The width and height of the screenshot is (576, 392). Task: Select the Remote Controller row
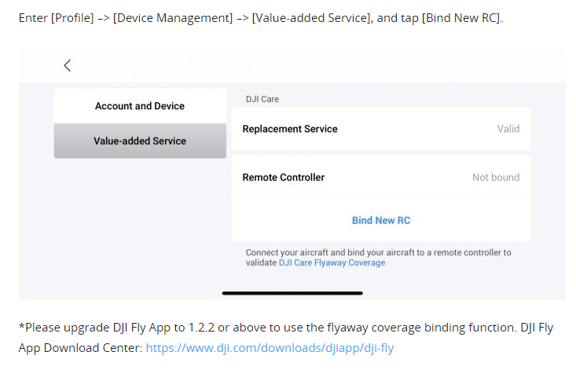(x=284, y=178)
